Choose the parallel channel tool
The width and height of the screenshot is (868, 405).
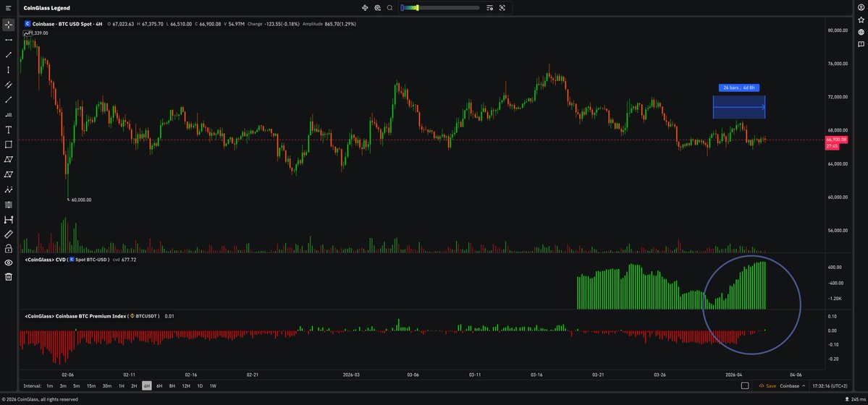pos(8,85)
